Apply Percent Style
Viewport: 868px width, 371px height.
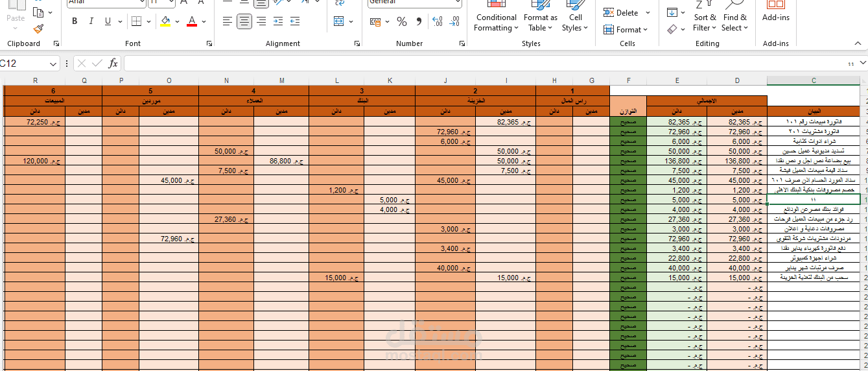point(402,21)
